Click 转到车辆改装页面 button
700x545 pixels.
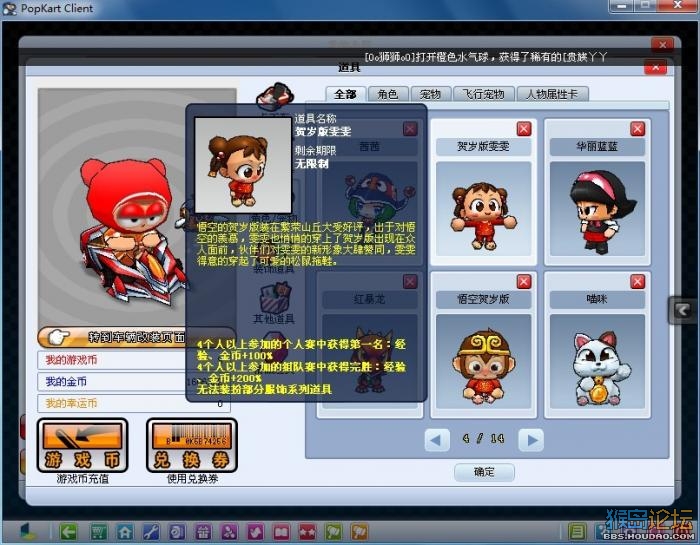point(136,337)
